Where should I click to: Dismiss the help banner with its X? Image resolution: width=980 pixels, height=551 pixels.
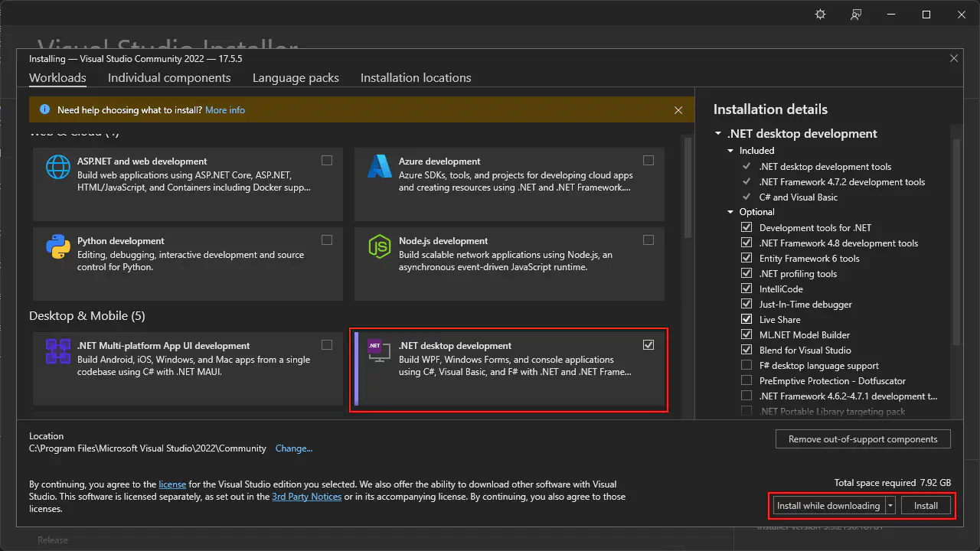[x=678, y=110]
